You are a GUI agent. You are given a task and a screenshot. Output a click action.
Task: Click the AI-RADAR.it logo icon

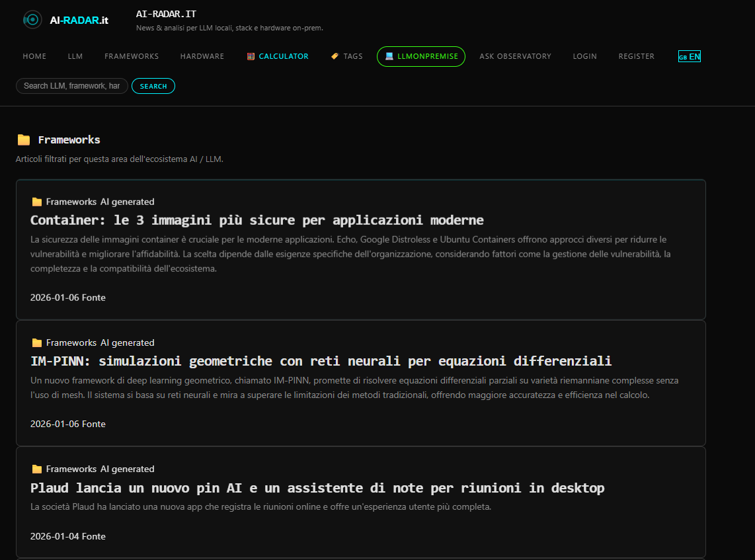[32, 19]
